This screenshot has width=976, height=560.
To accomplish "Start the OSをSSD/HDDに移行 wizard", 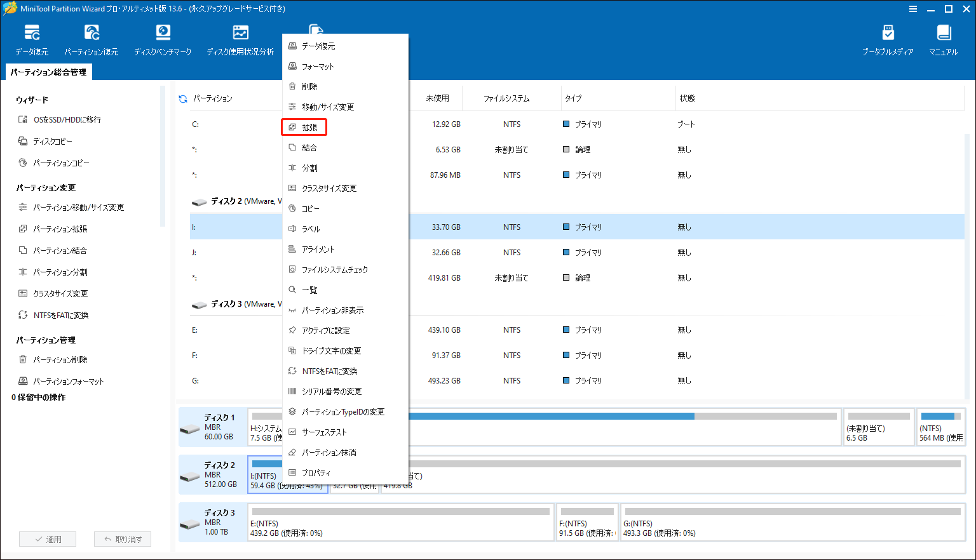I will (60, 119).
